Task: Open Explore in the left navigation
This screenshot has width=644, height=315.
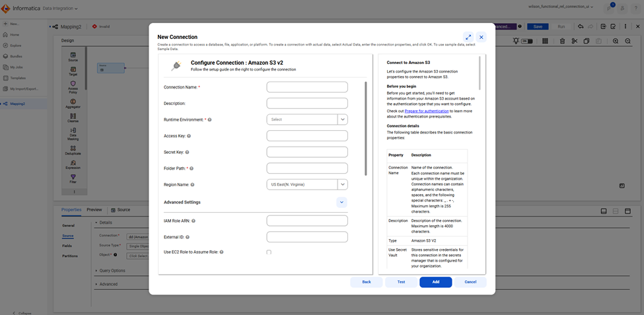Action: [x=12, y=46]
